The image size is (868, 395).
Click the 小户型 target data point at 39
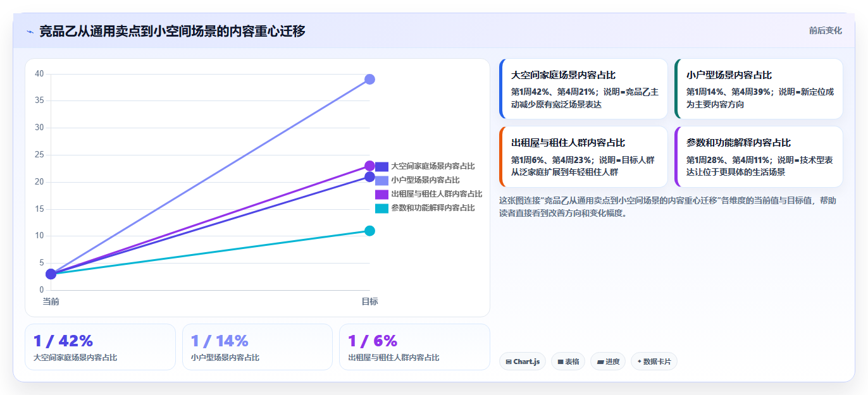(x=369, y=79)
